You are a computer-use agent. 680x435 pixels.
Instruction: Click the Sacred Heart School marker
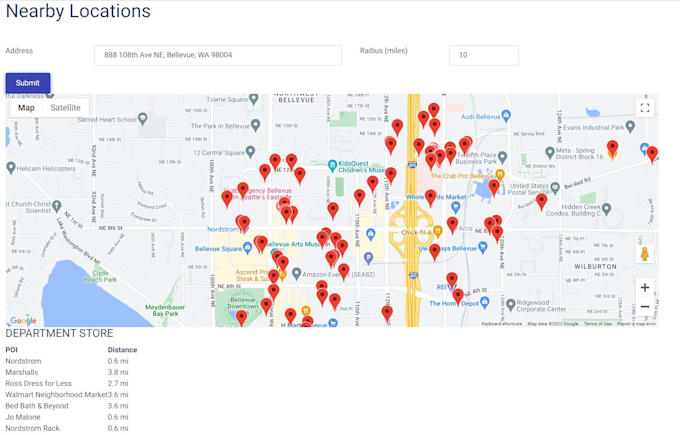tap(142, 119)
